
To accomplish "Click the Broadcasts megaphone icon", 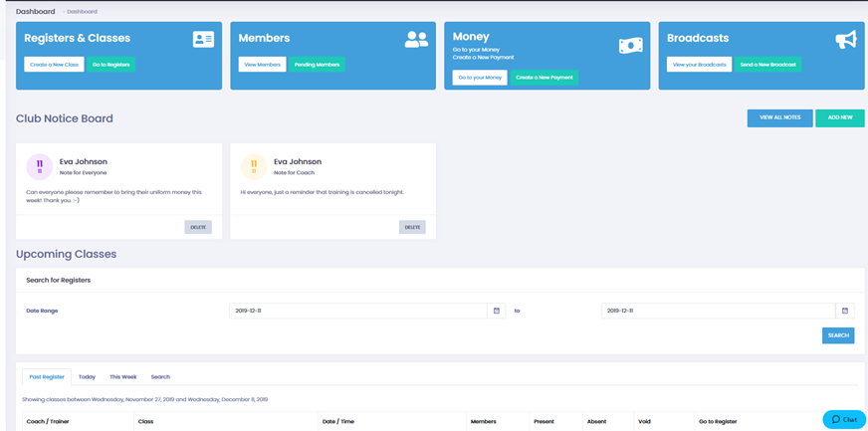I will (x=845, y=40).
